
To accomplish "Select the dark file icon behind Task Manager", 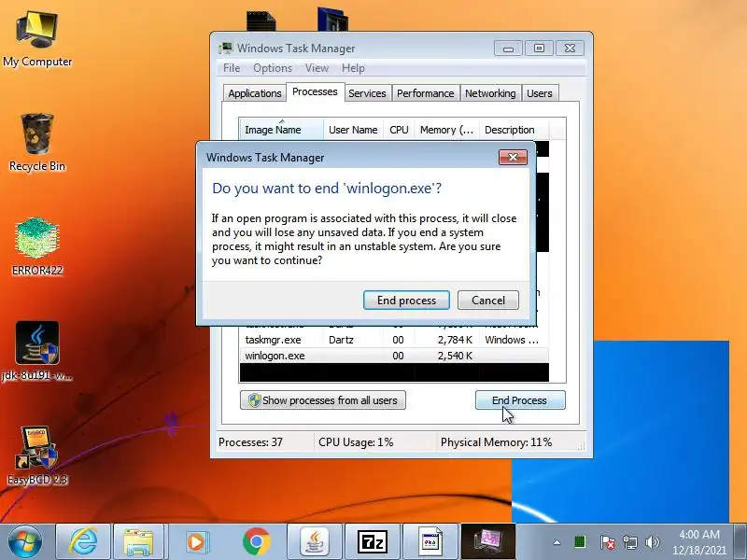I will [261, 21].
